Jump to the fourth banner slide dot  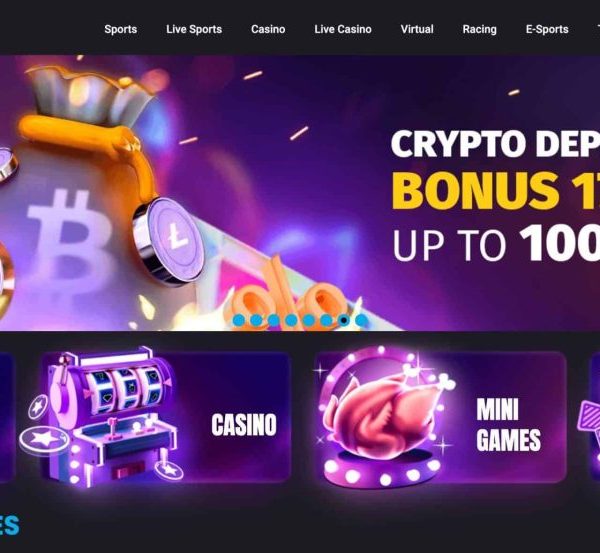tap(291, 320)
